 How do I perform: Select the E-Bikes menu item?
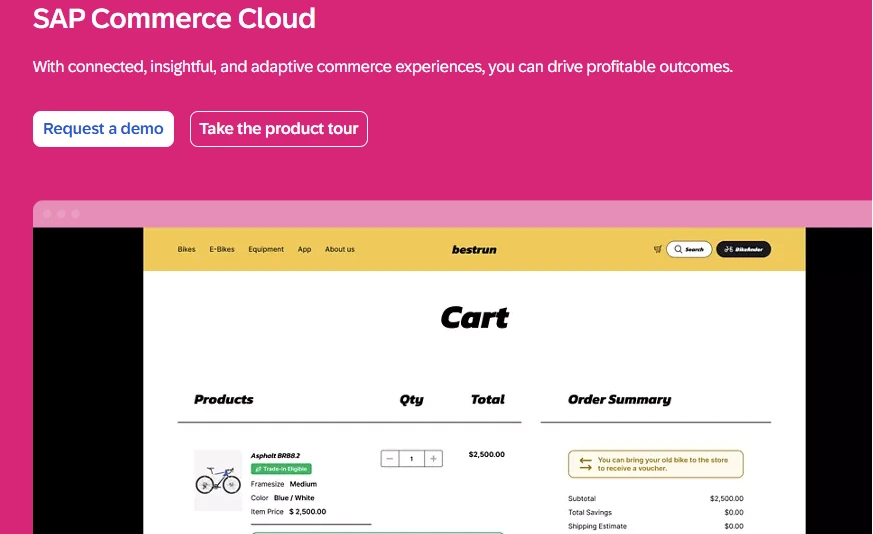[x=222, y=249]
